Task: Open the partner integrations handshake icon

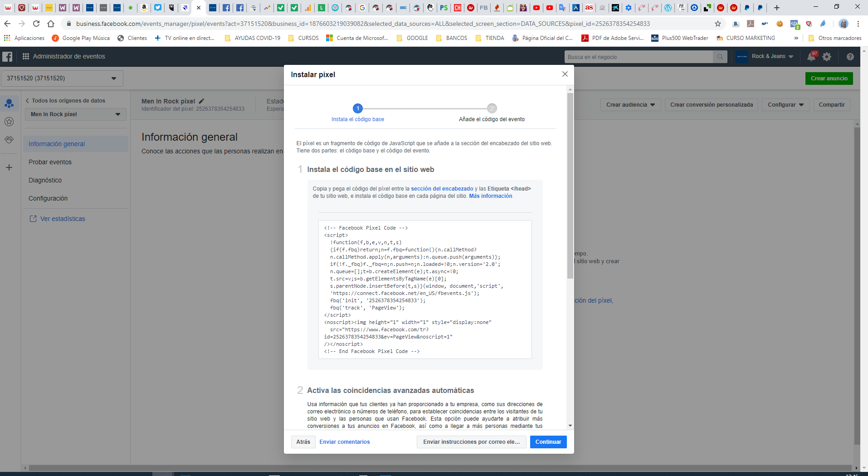Action: (9, 140)
